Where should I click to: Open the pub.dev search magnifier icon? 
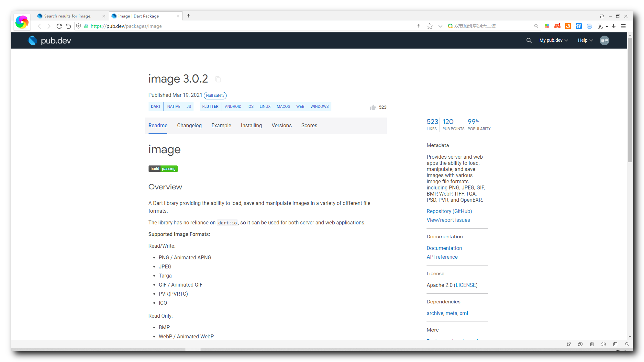tap(529, 40)
